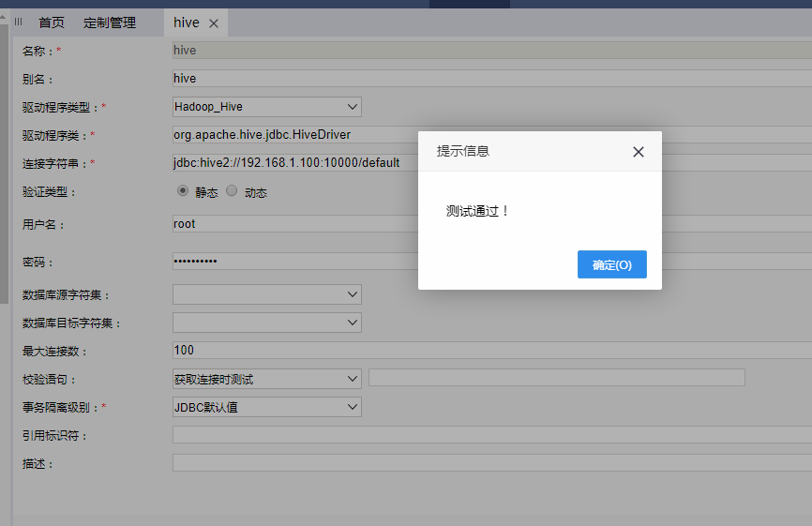Open the 校验语句 获取连接时测试 dropdown

point(266,379)
